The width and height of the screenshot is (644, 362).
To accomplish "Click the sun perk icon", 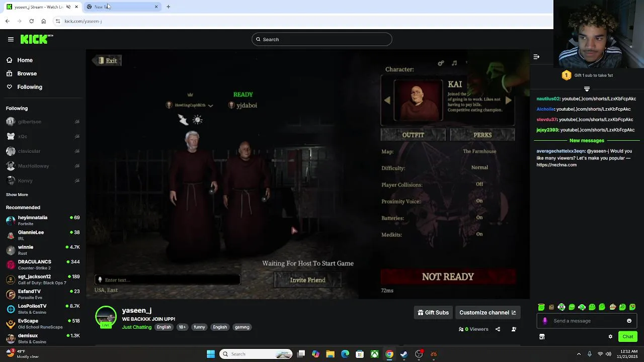I will point(197,119).
